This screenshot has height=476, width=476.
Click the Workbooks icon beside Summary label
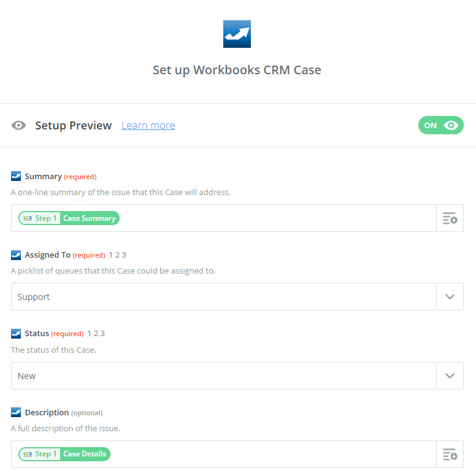tap(16, 176)
